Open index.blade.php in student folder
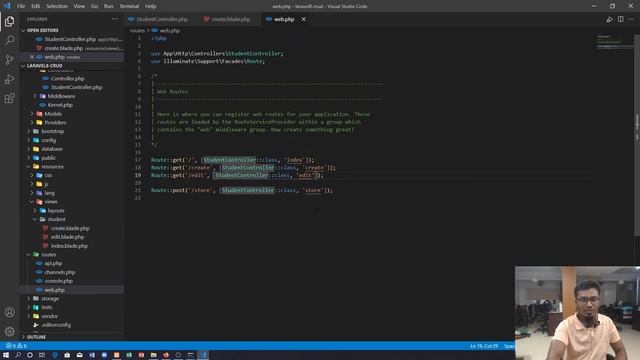Viewport: 640px width, 360px height. [x=69, y=246]
